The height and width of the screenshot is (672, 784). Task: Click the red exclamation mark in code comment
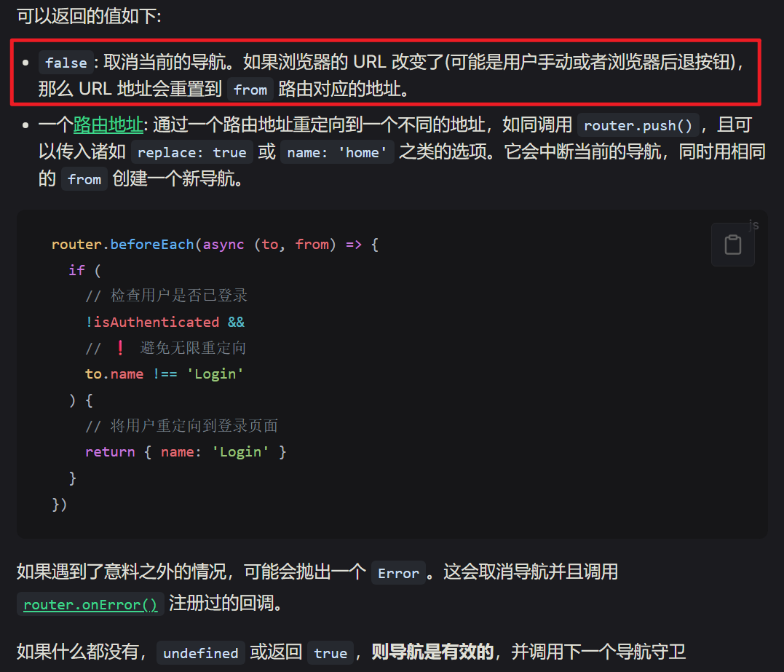pos(120,348)
